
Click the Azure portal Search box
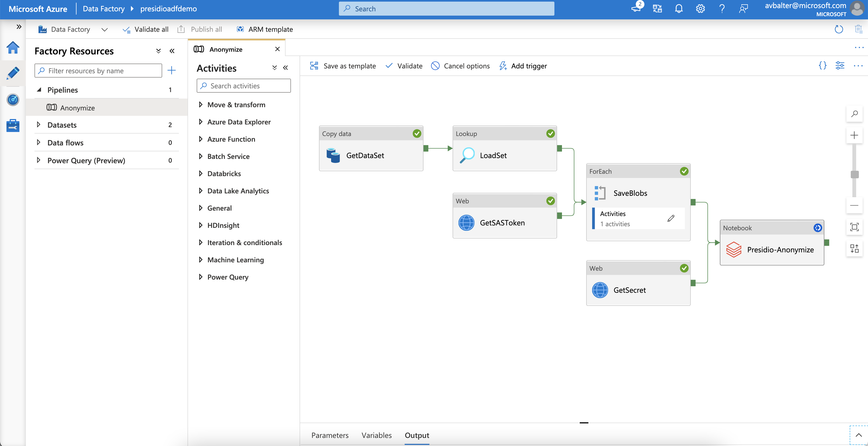pyautogui.click(x=446, y=9)
